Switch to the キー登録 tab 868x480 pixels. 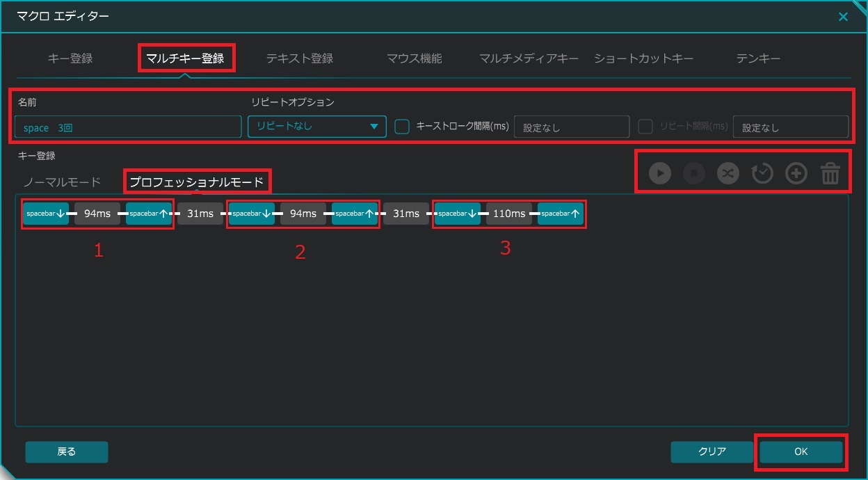pos(70,58)
